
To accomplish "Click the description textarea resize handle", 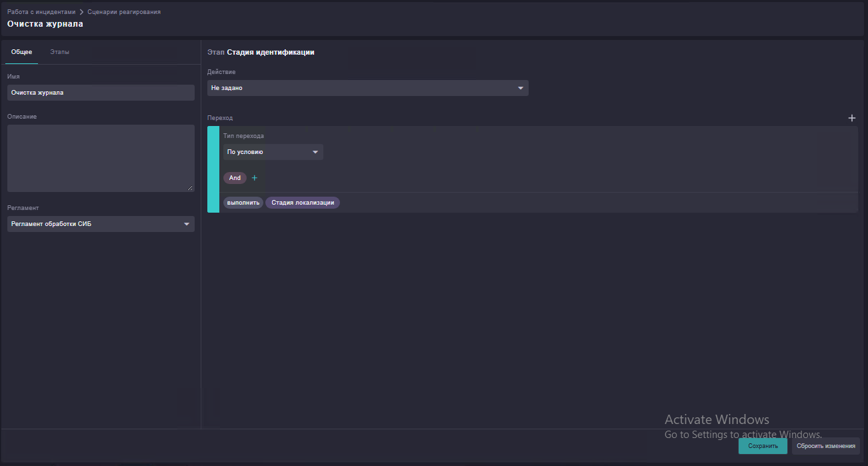I will pyautogui.click(x=191, y=188).
